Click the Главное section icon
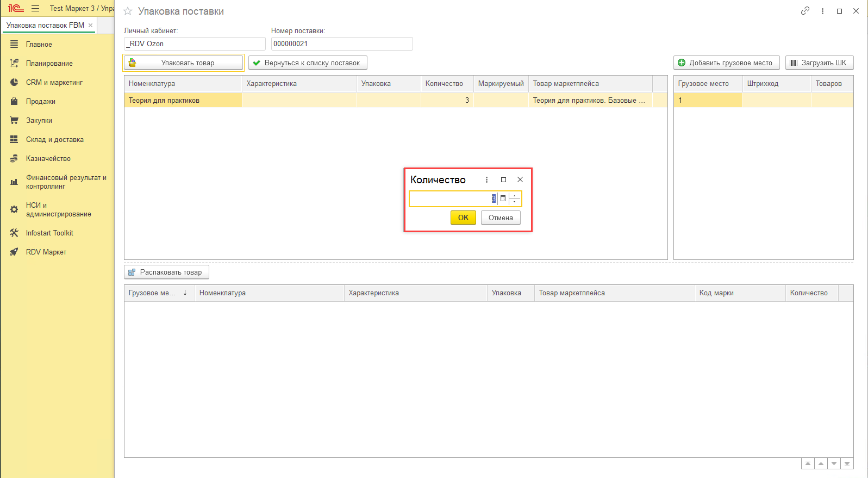The width and height of the screenshot is (868, 478). [x=14, y=44]
